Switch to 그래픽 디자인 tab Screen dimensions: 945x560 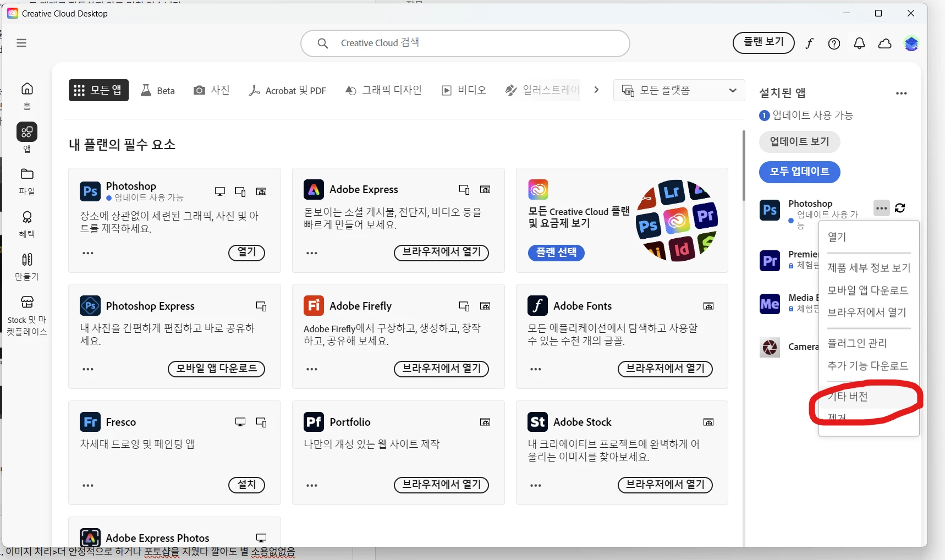pos(383,90)
